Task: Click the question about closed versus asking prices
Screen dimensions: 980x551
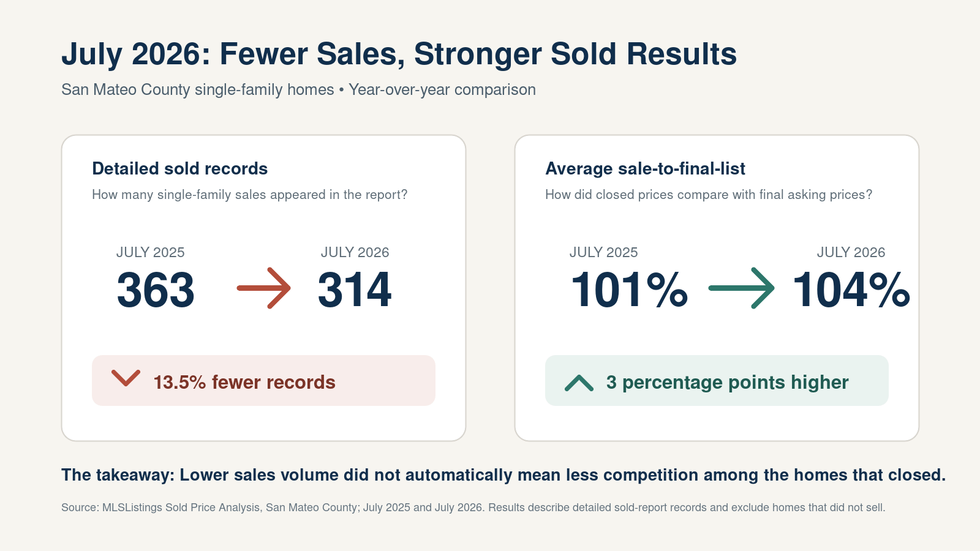Action: click(x=709, y=195)
